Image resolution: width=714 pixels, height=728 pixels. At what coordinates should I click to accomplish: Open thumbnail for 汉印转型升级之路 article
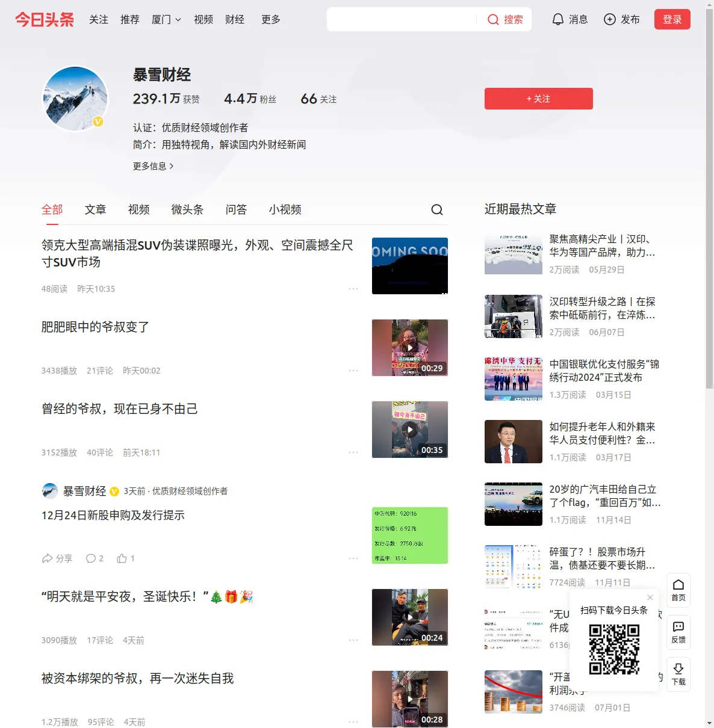coord(514,316)
